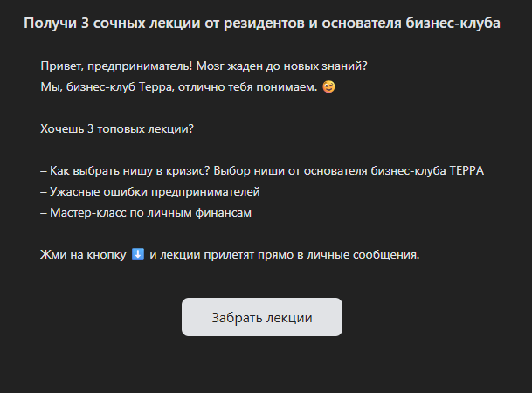The width and height of the screenshot is (532, 393).
Task: Click the phrase "Выбор ниши от основателя"
Action: pos(287,171)
